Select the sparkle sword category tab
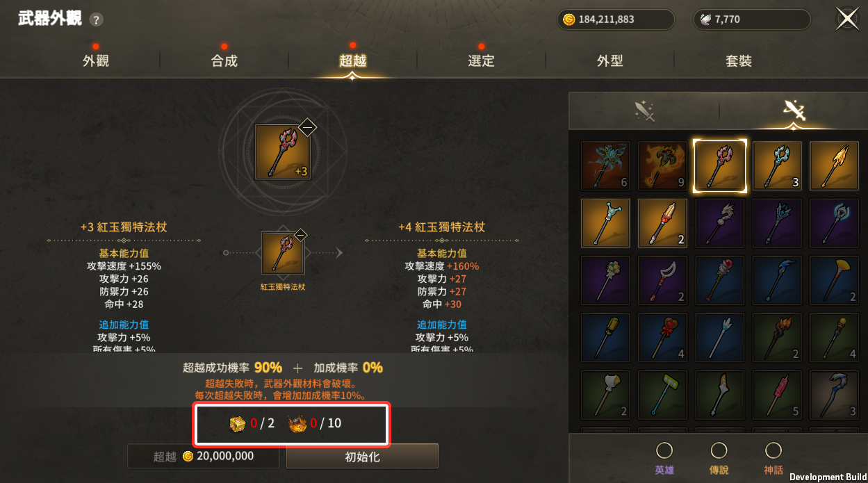 (644, 110)
